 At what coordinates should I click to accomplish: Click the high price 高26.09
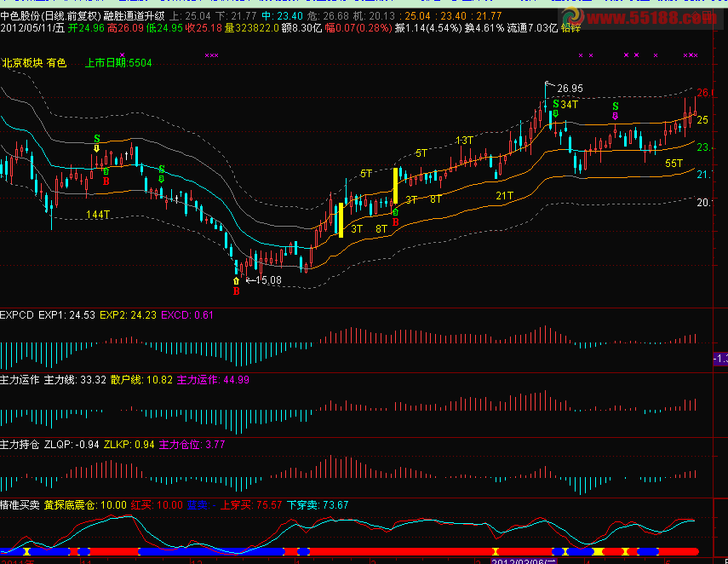[125, 28]
